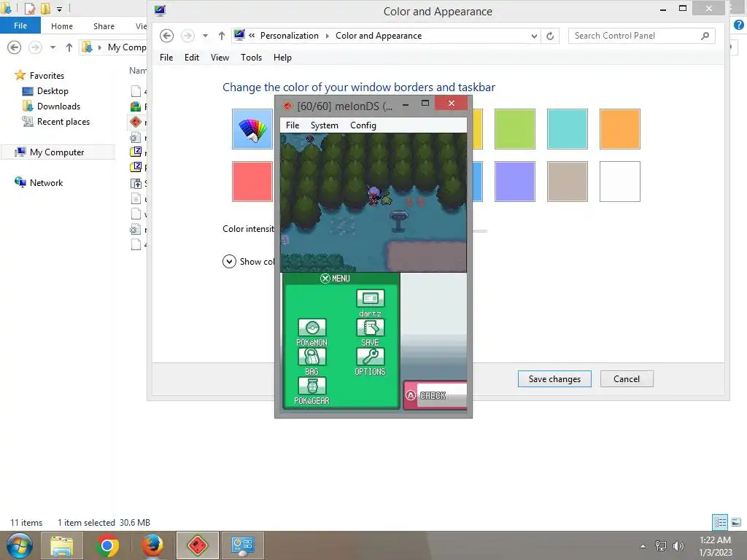Image resolution: width=747 pixels, height=560 pixels.
Task: Tap the MENU X header in the game
Action: tap(335, 279)
